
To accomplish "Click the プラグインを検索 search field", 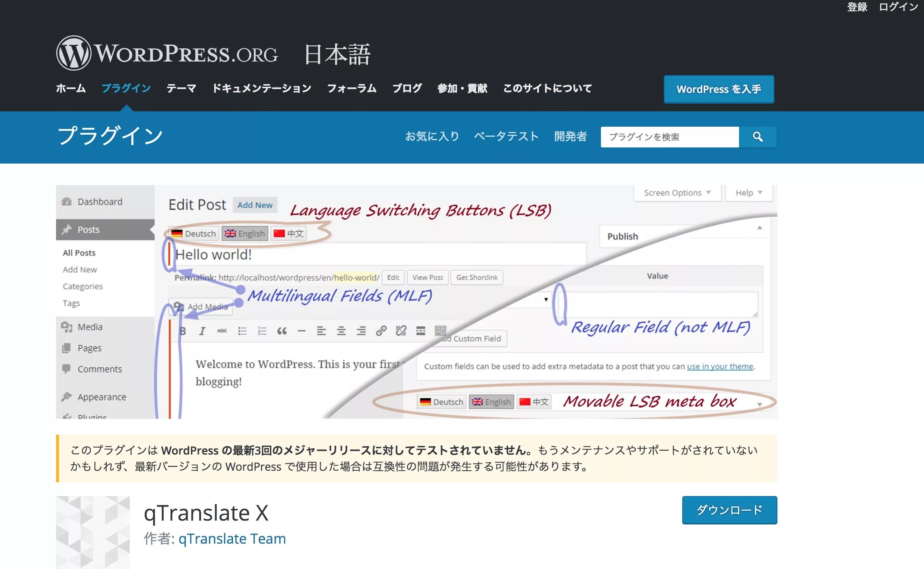I will pyautogui.click(x=670, y=137).
